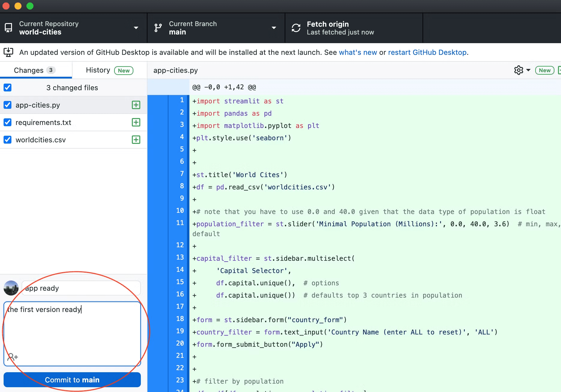The height and width of the screenshot is (392, 561).
Task: Click the added-file icon for app-cities.py
Action: tap(136, 105)
